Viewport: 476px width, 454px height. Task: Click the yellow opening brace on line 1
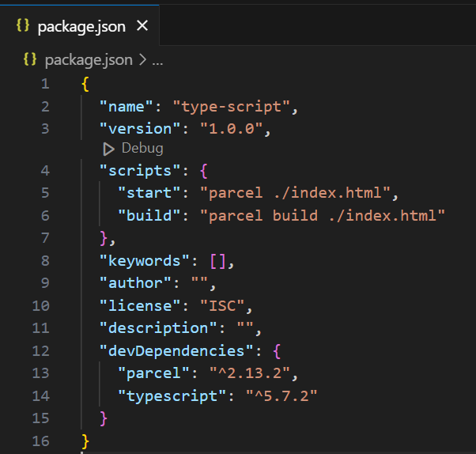coord(85,84)
